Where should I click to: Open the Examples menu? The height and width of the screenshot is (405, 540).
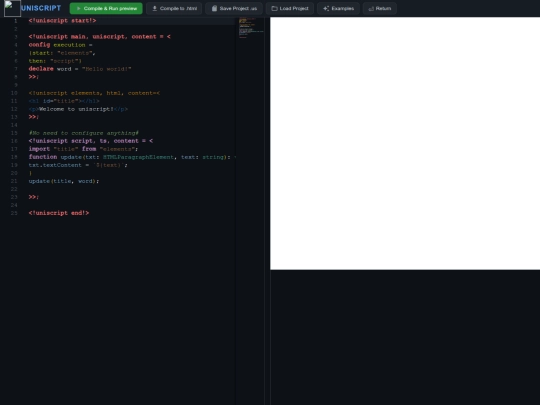[x=338, y=8]
